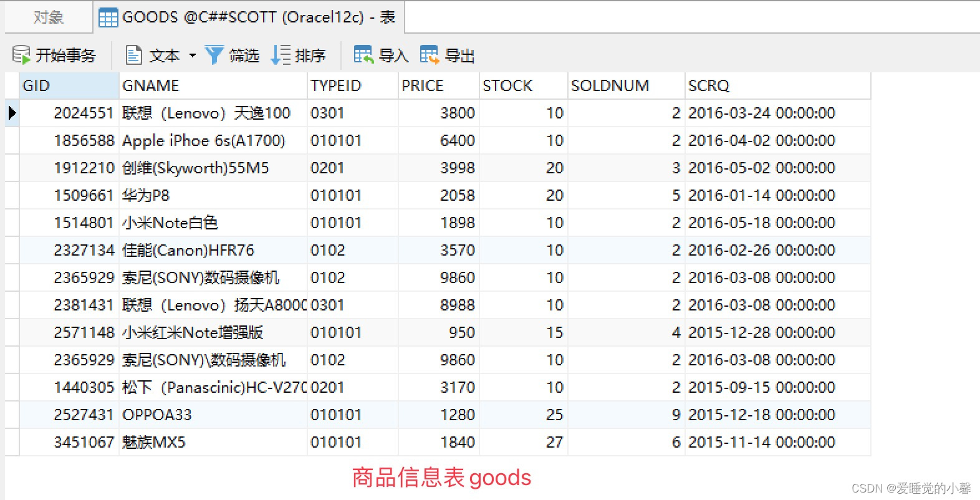
Task: Select STOCK cell 27
Action: pyautogui.click(x=524, y=442)
